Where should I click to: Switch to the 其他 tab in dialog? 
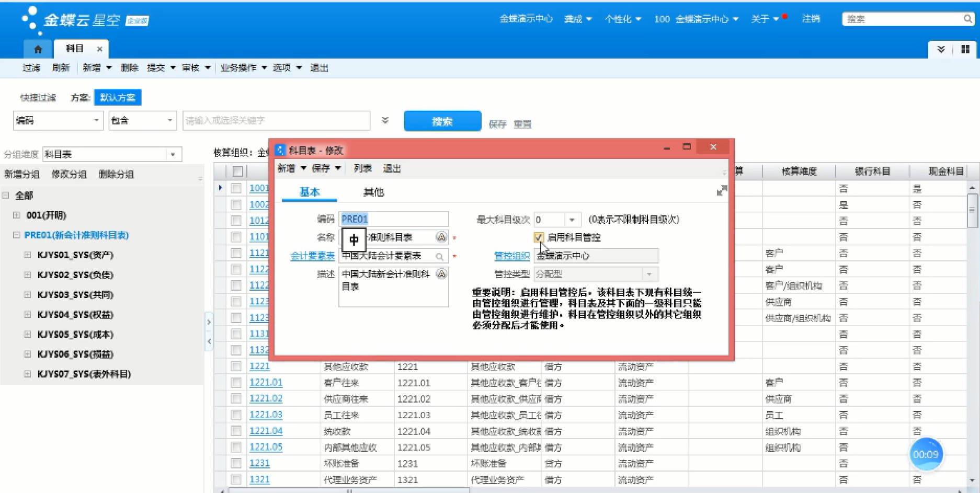[373, 192]
